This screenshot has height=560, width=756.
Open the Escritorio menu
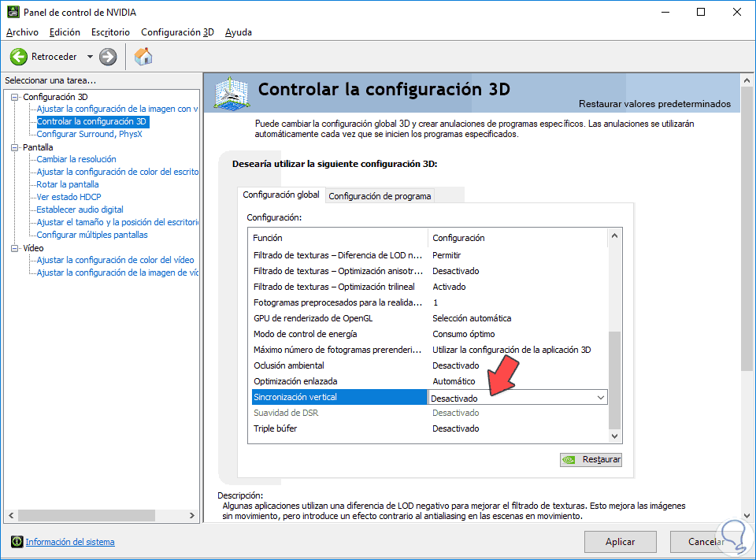coord(110,32)
